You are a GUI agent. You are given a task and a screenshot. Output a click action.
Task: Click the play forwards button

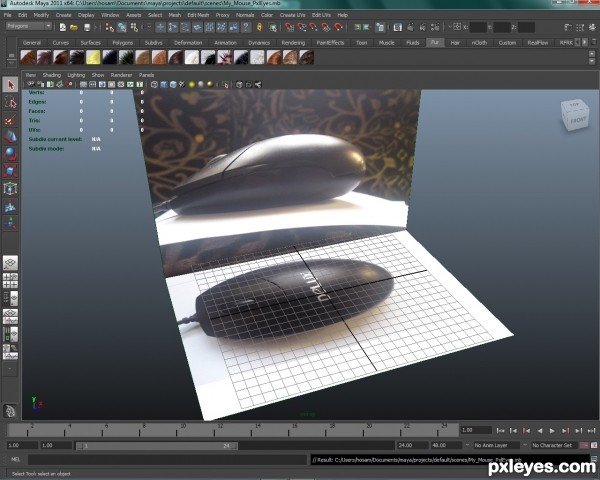[x=552, y=431]
